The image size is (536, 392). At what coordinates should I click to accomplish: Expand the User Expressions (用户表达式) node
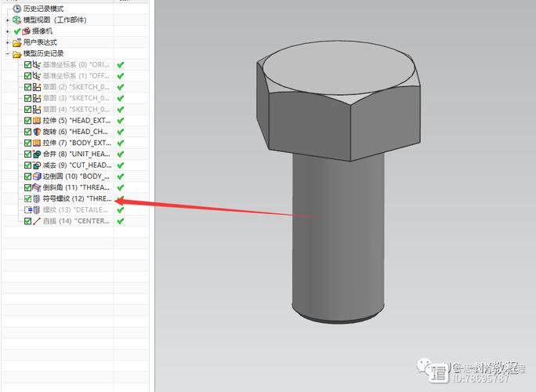pos(8,43)
